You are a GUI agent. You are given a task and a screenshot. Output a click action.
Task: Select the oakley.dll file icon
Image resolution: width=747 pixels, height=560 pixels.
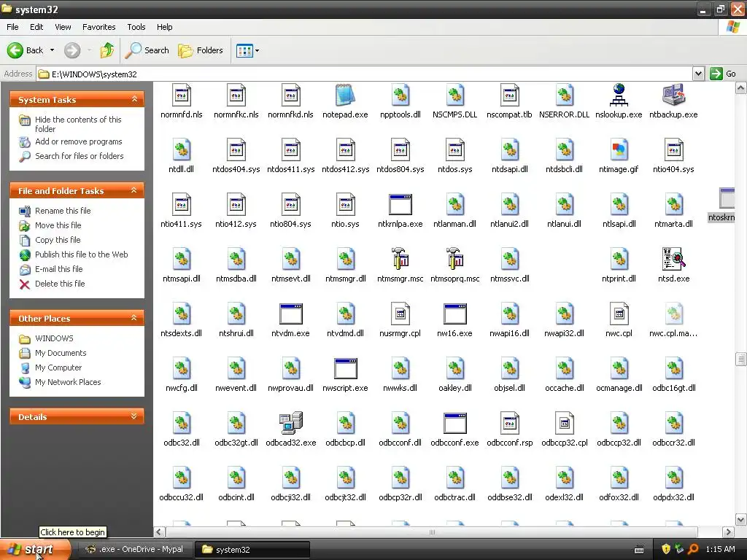pyautogui.click(x=455, y=368)
